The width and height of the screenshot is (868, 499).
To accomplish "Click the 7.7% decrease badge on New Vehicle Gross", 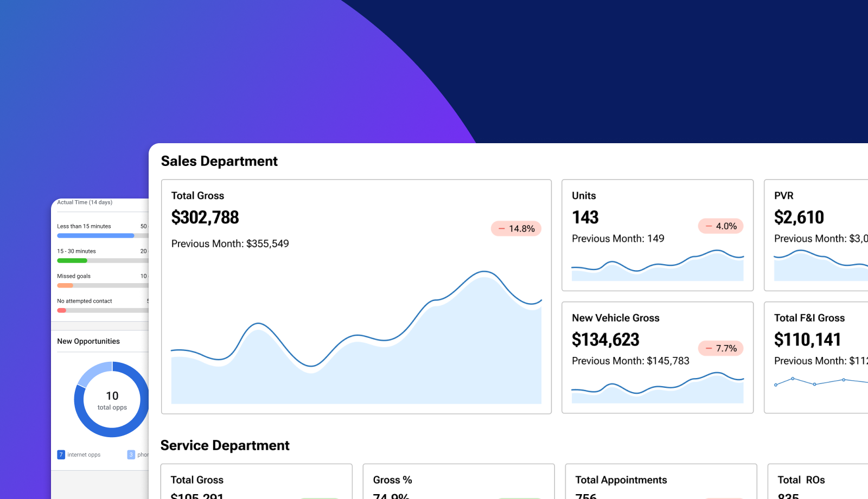I will (720, 348).
